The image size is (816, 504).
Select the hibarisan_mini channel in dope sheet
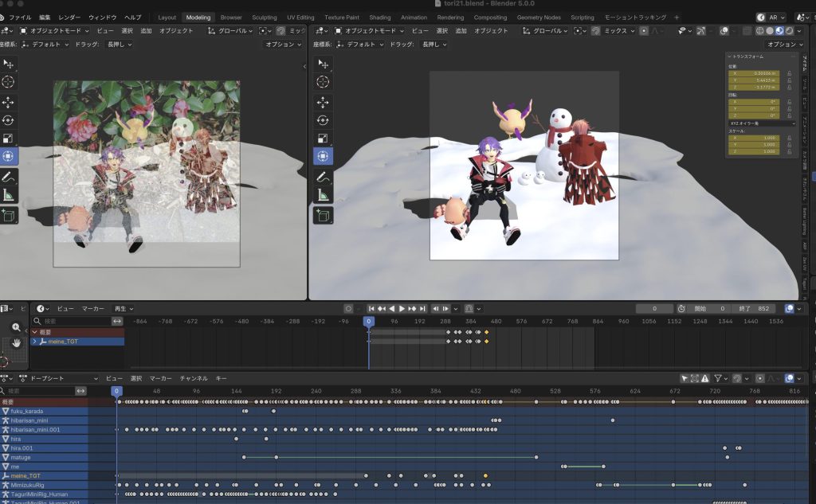pyautogui.click(x=33, y=420)
